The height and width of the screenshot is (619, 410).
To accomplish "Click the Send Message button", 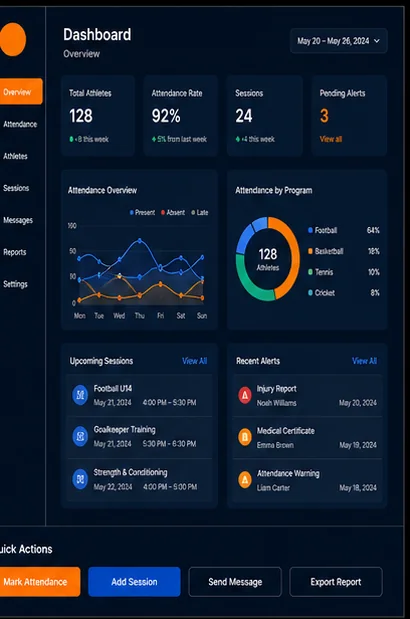I will tap(235, 581).
